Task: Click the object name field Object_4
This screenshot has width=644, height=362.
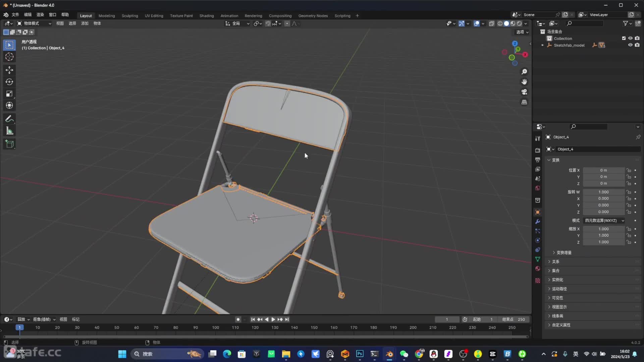Action: click(598, 149)
